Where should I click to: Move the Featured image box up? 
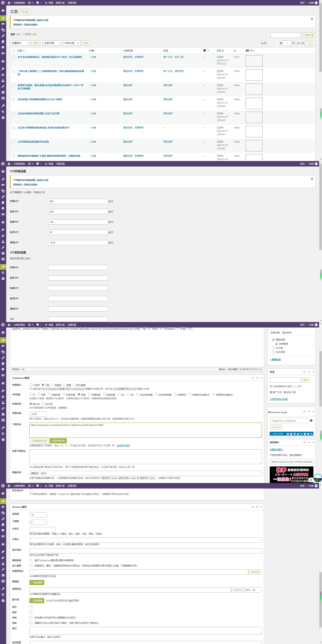[304, 412]
